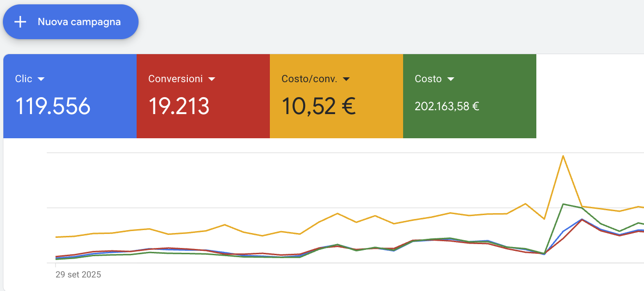Click the 29 set 2025 date label
Image resolution: width=644 pixels, height=291 pixels.
78,275
